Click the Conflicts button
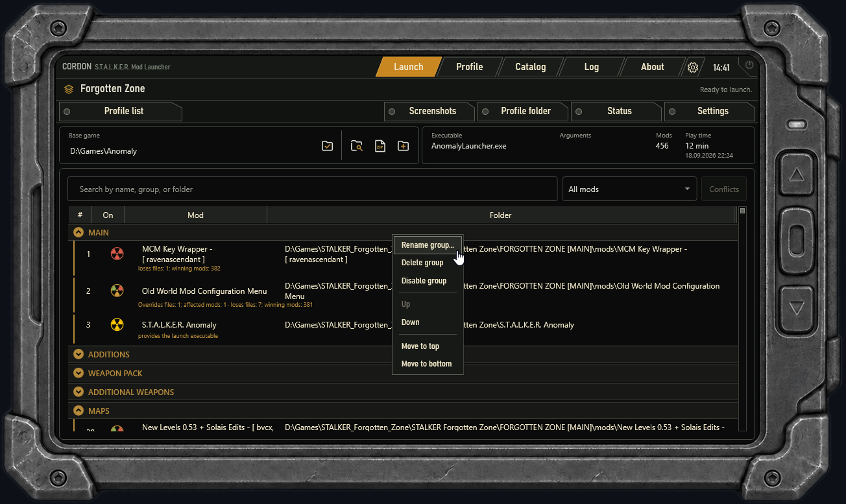Viewport: 846px width, 504px height. point(724,189)
